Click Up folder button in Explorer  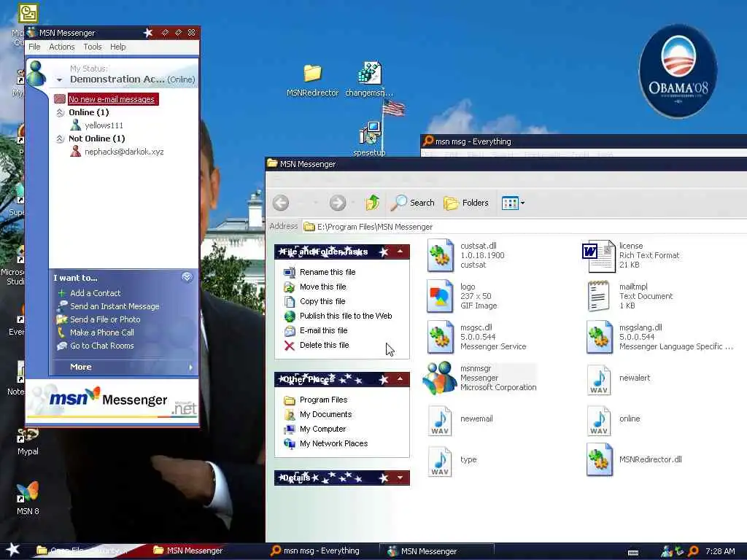coord(372,203)
